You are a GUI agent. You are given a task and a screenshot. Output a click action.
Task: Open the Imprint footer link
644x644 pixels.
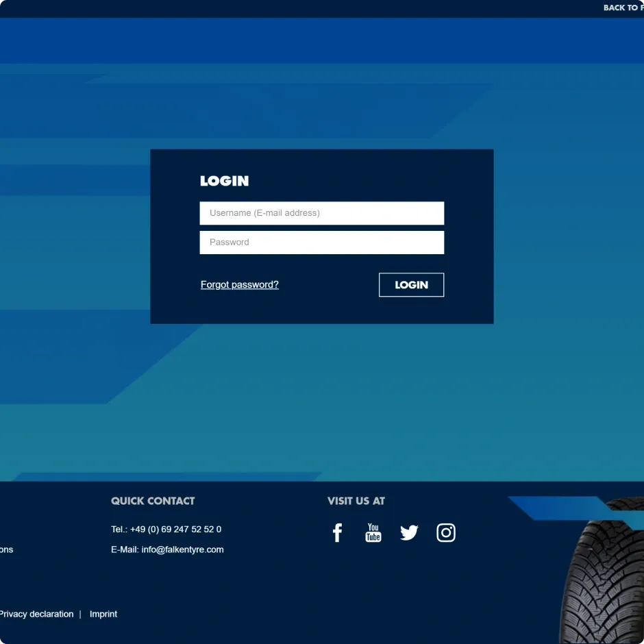click(103, 615)
